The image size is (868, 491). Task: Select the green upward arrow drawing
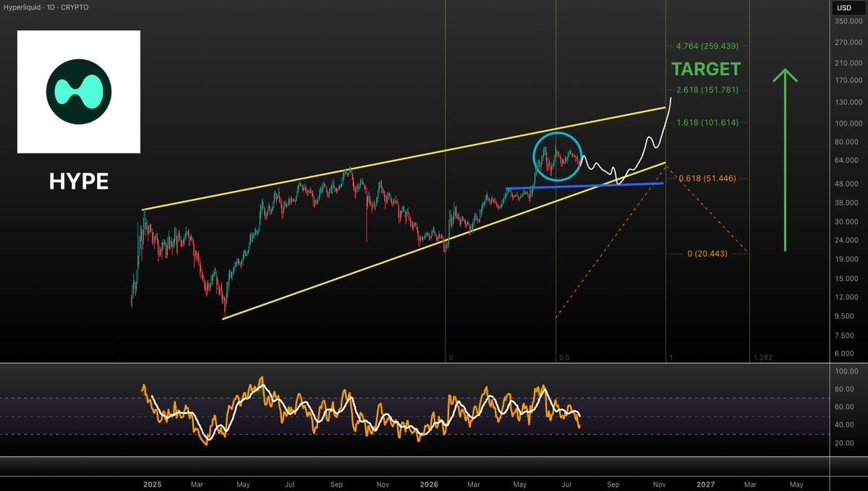point(785,160)
